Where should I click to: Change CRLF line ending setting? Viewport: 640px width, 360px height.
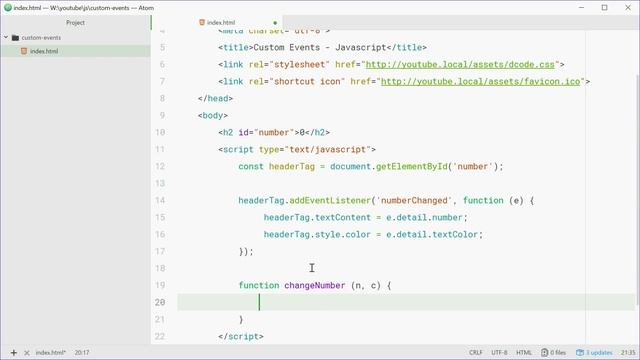[476, 353]
